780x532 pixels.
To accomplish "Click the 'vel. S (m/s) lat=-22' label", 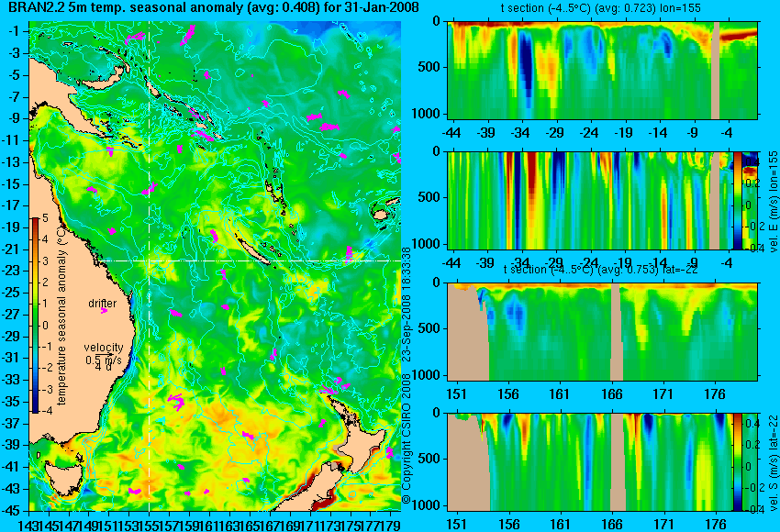I will click(773, 462).
